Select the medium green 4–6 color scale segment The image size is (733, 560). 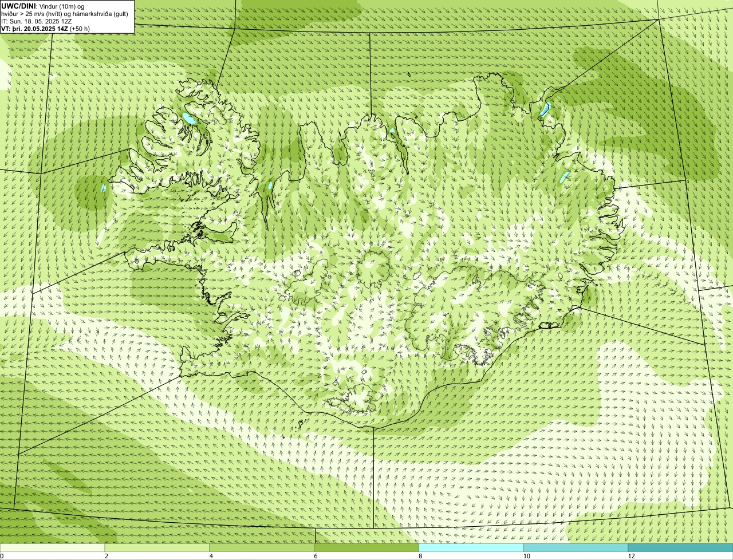point(262,548)
